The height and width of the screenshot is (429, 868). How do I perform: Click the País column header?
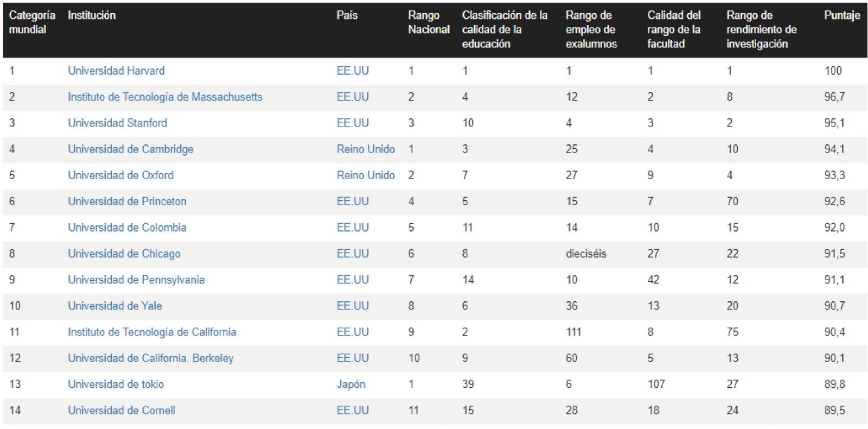point(347,15)
